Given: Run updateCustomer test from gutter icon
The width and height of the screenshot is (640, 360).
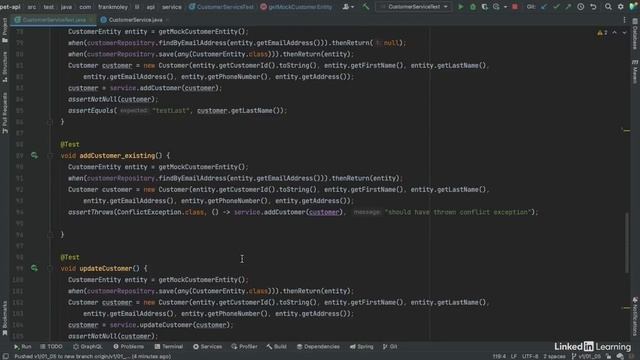Looking at the screenshot, I should (34, 268).
